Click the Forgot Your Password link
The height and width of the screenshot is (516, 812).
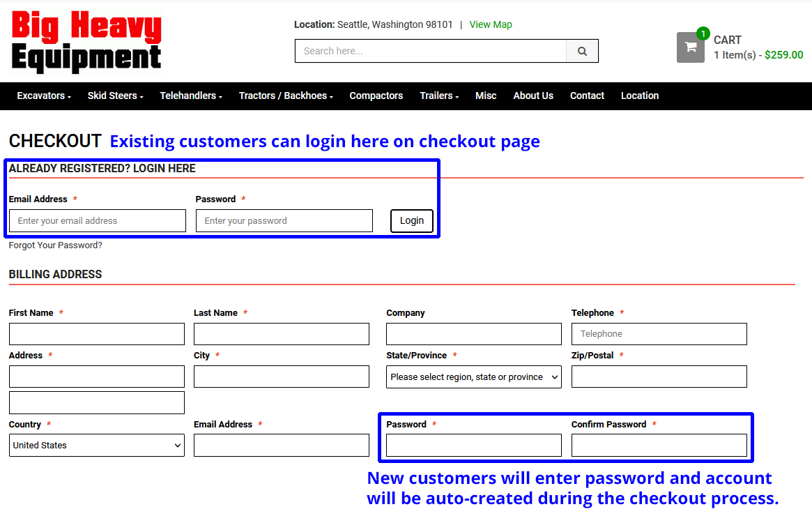coord(55,245)
